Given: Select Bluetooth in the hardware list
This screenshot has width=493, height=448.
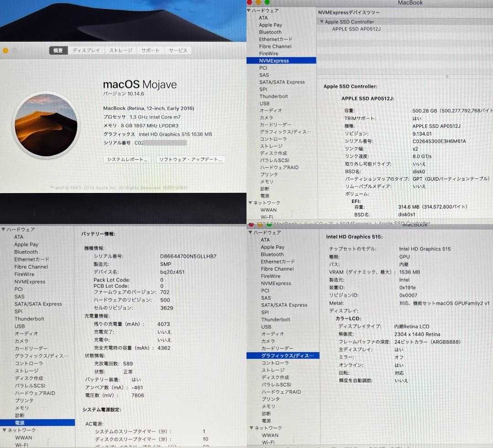Looking at the screenshot, I should (270, 32).
